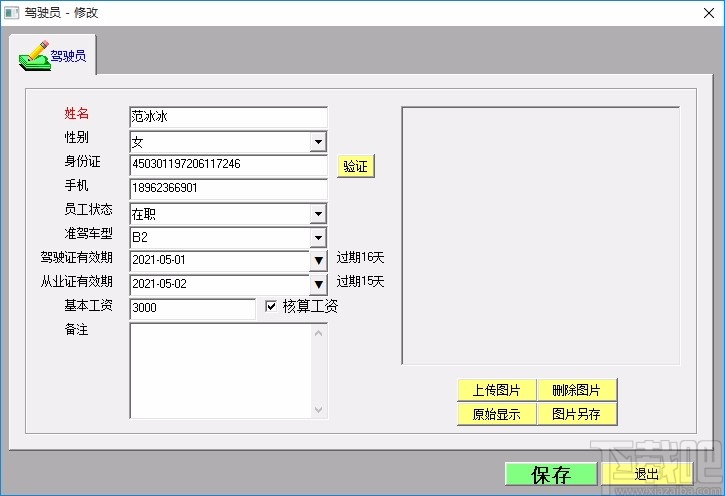Click the 驾驶证有效期 date field 2021-05-01
Image resolution: width=725 pixels, height=496 pixels.
click(220, 261)
